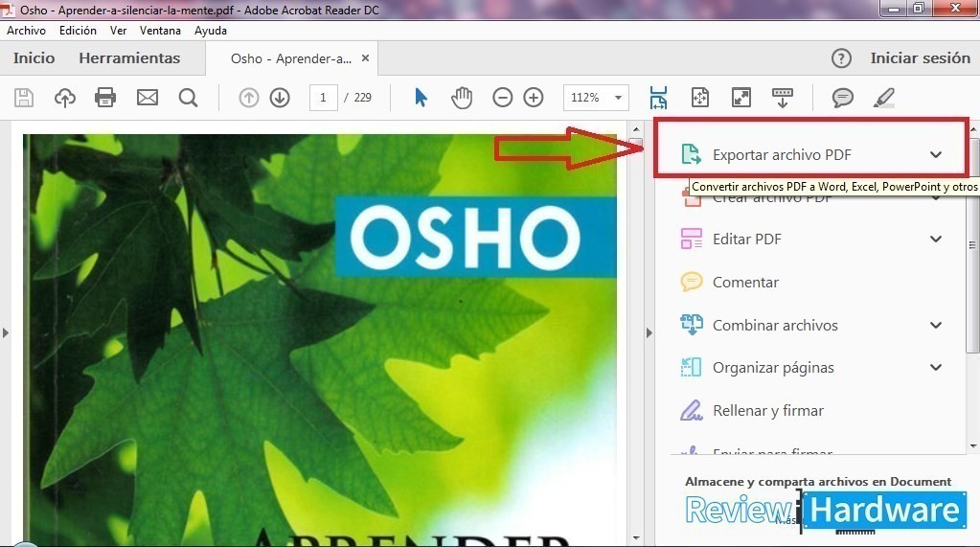
Task: Click the Exportar archivo PDF icon
Action: pos(691,154)
